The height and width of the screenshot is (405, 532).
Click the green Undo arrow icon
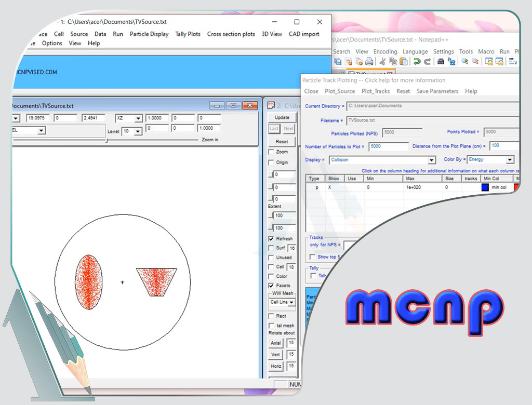(417, 61)
